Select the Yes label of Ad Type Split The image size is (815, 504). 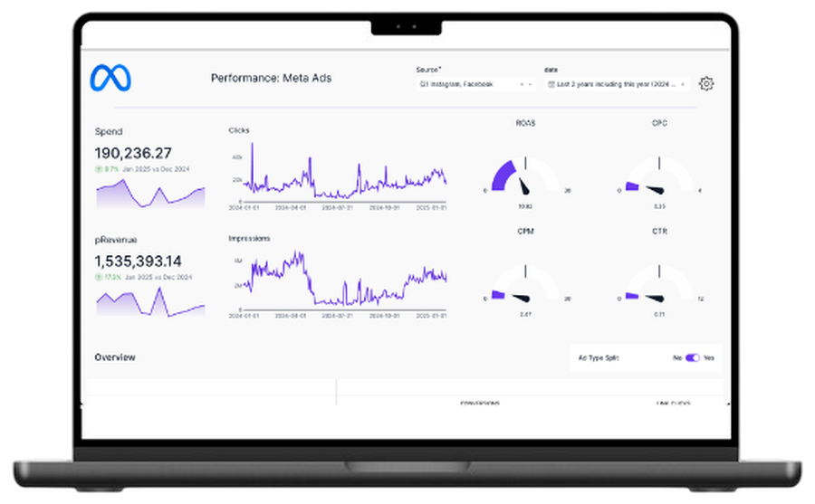click(x=709, y=357)
